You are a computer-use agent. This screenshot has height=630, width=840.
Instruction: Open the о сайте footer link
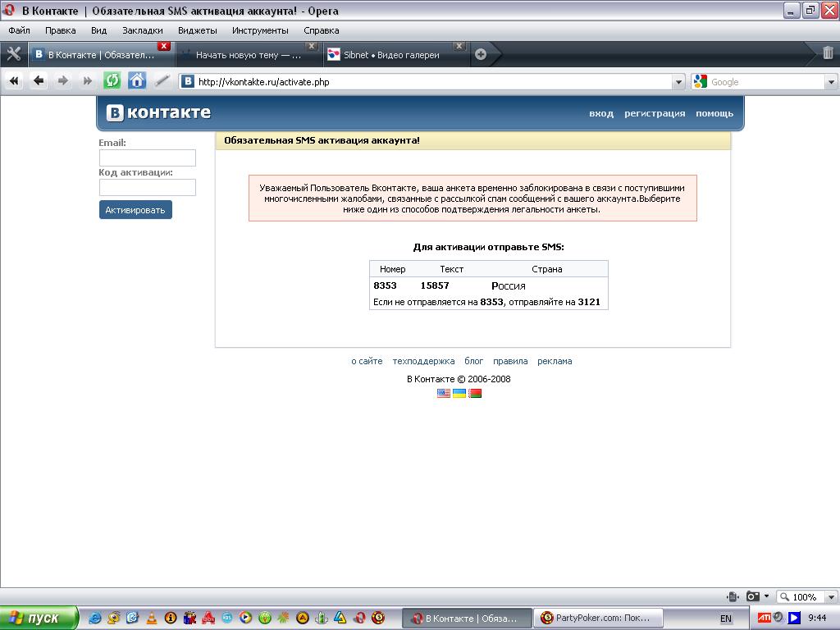tap(367, 361)
